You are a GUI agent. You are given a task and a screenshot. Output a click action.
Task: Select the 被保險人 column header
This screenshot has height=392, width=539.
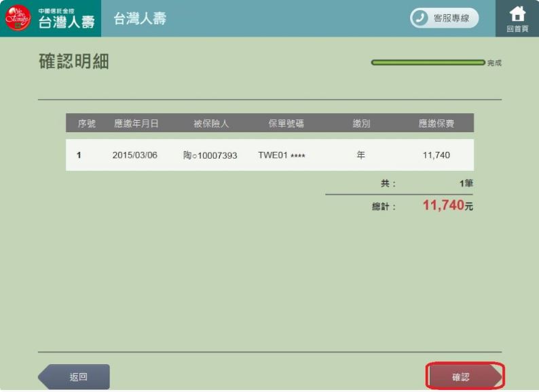(211, 123)
